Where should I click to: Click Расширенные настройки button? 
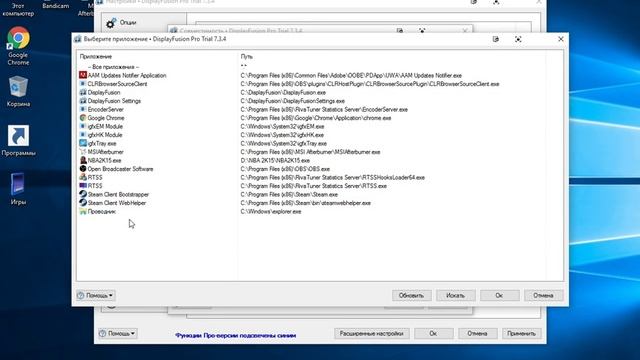point(371,333)
